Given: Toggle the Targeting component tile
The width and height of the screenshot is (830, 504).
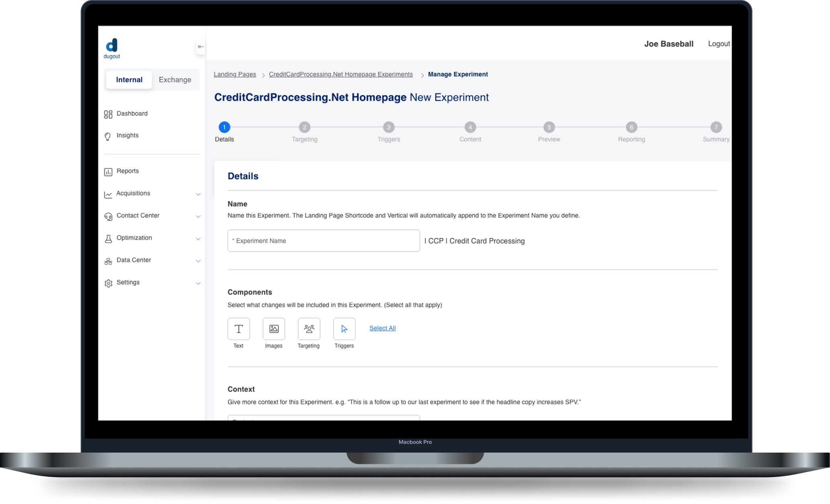Looking at the screenshot, I should pyautogui.click(x=309, y=329).
